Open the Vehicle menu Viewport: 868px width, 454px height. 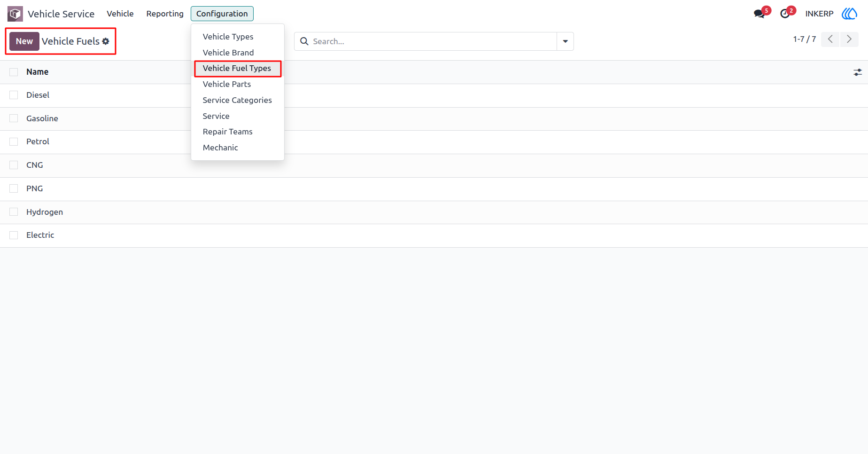point(120,14)
